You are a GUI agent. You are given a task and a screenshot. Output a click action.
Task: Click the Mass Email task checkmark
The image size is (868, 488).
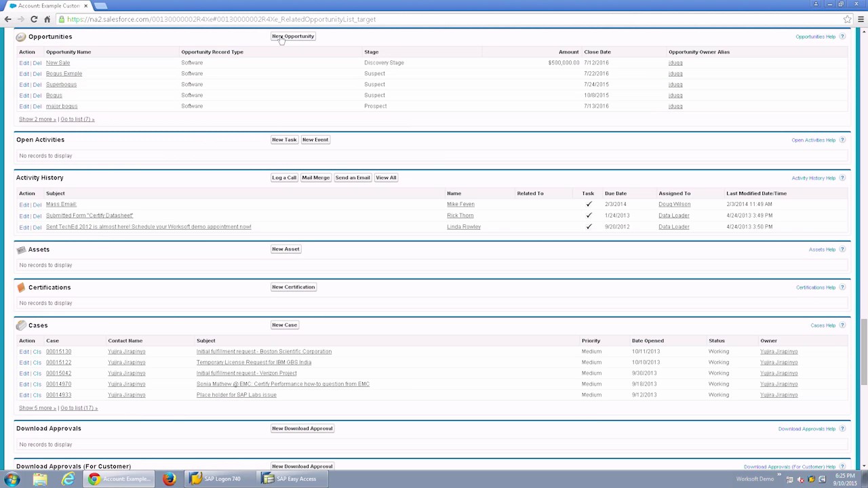point(589,204)
